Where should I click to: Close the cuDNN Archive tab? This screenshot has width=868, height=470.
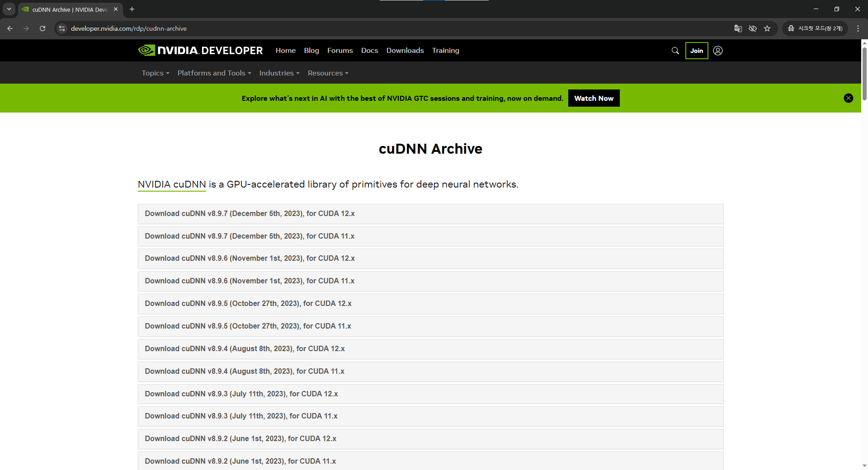(116, 9)
